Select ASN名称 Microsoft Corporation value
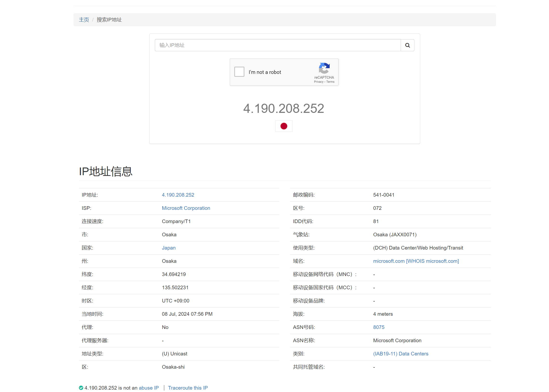Screen dimensions: 549x392 pyautogui.click(x=397, y=340)
